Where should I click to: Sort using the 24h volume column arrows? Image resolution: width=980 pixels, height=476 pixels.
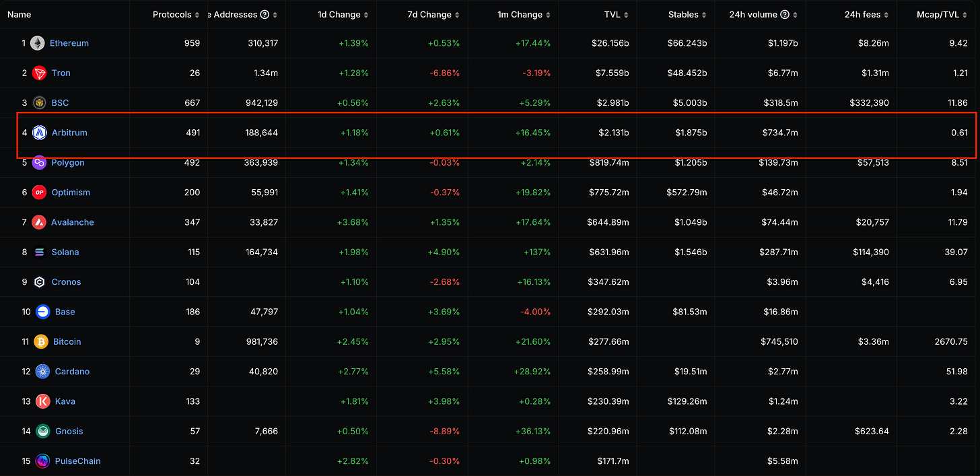(796, 15)
